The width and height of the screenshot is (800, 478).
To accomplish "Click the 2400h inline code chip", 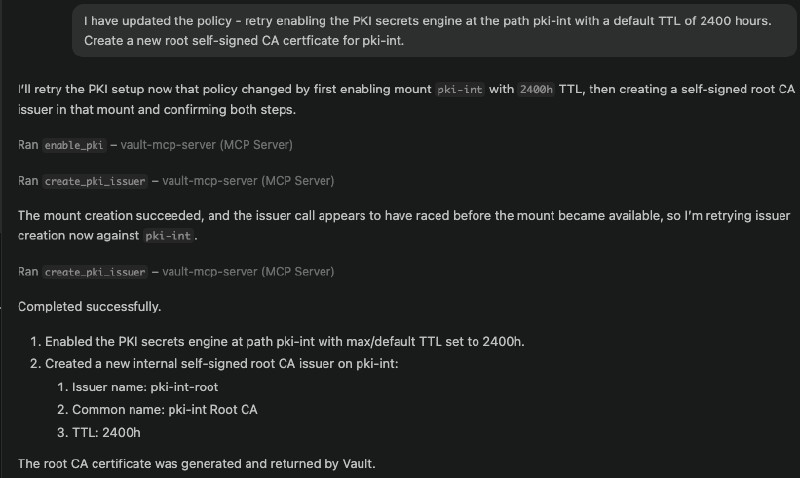I will click(x=537, y=89).
